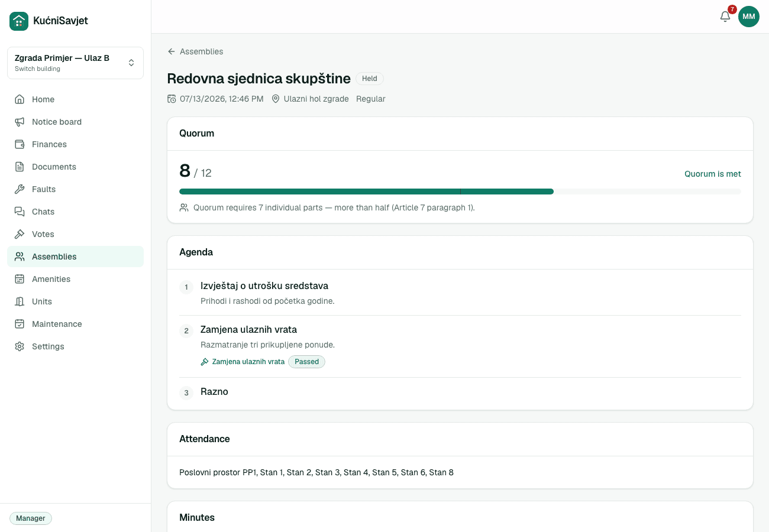769x532 pixels.
Task: Open the Maintenance section
Action: pyautogui.click(x=75, y=324)
